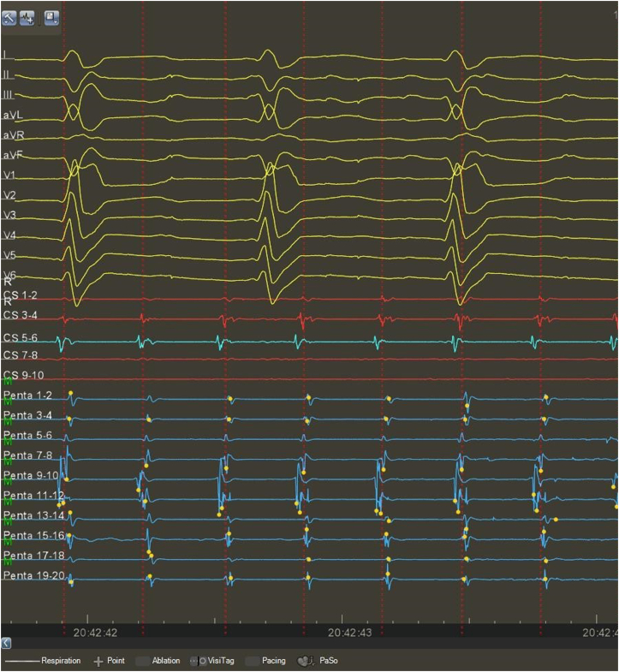Select the CS 7-8 channel label
Screen dimensions: 619x672
point(21,355)
